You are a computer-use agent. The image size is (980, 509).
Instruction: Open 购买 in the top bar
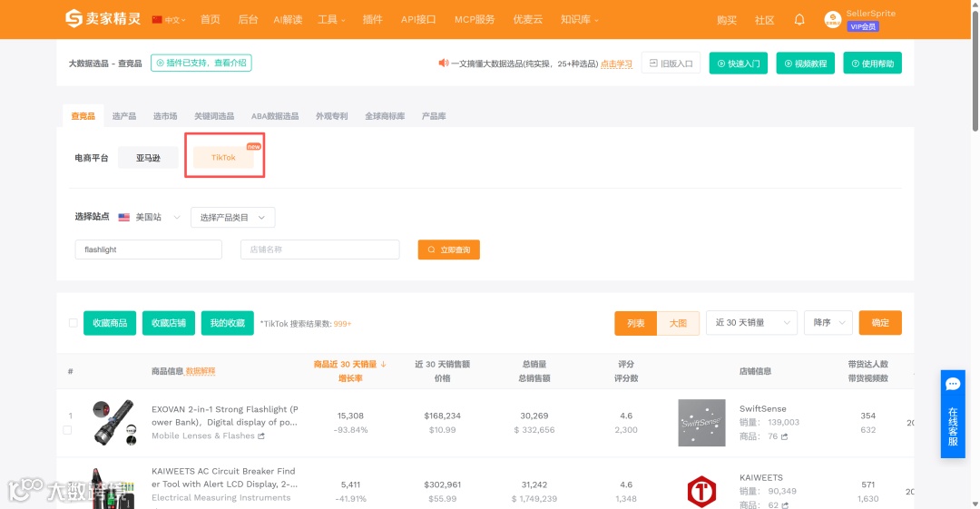click(x=726, y=20)
